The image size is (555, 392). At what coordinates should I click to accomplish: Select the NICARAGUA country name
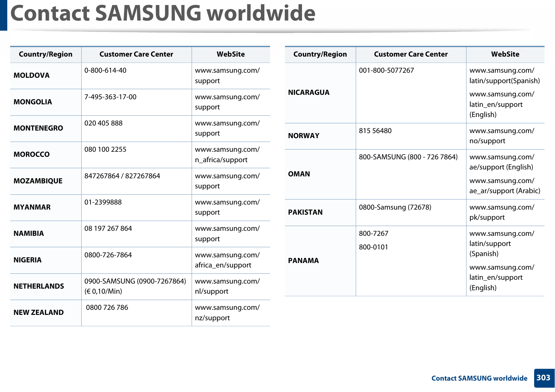coord(309,93)
